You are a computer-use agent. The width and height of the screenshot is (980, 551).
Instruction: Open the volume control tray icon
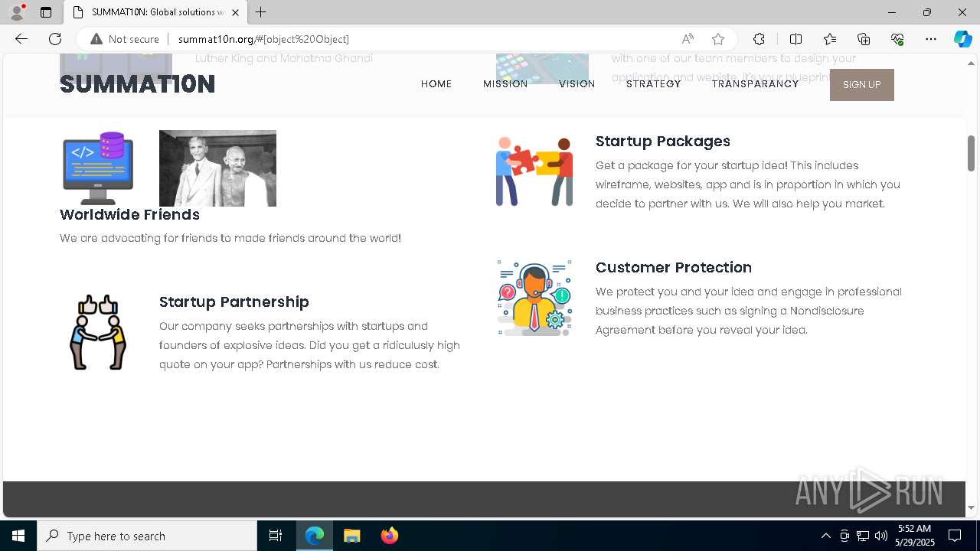[x=881, y=536]
